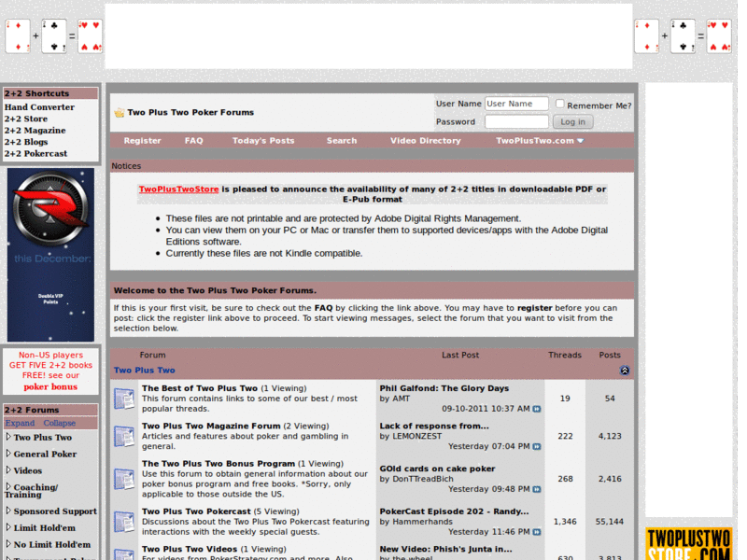Expand the Coaching/Training sidebar tree item
This screenshot has width=747, height=560.
click(8, 486)
